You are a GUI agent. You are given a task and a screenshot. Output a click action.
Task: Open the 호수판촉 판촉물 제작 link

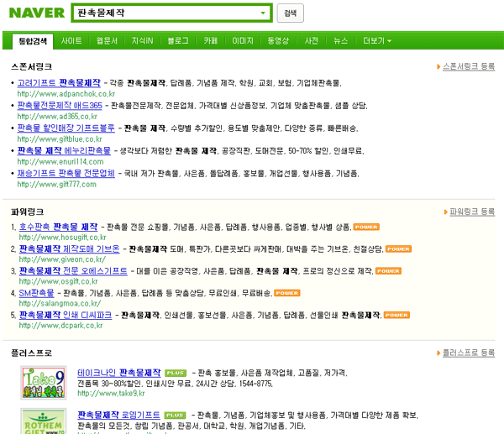(x=58, y=227)
